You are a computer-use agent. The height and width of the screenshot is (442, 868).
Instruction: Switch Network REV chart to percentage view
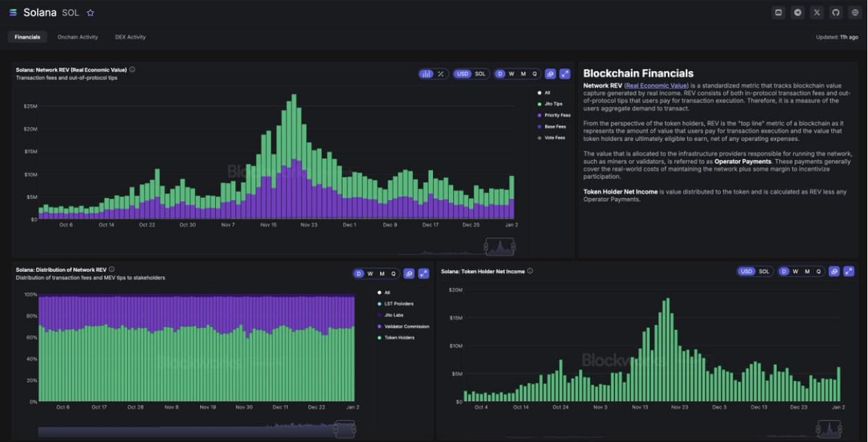click(441, 74)
